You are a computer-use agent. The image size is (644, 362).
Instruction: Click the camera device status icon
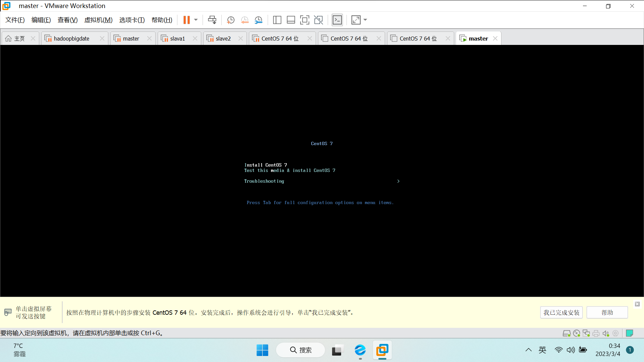pyautogui.click(x=615, y=333)
